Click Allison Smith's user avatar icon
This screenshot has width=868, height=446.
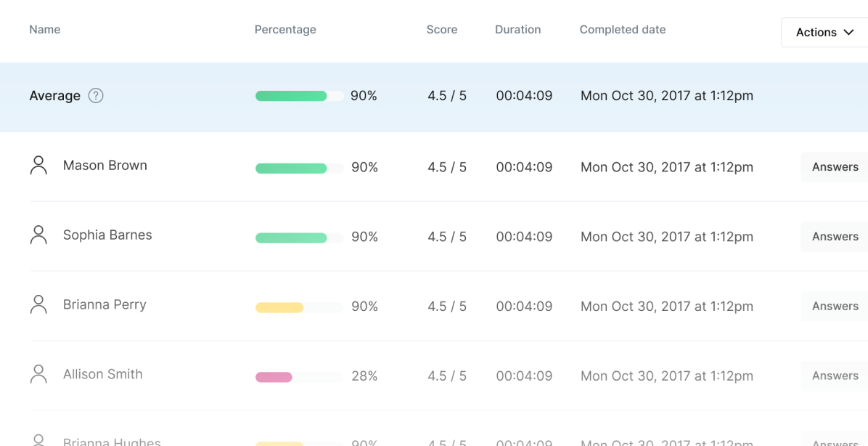(38, 375)
